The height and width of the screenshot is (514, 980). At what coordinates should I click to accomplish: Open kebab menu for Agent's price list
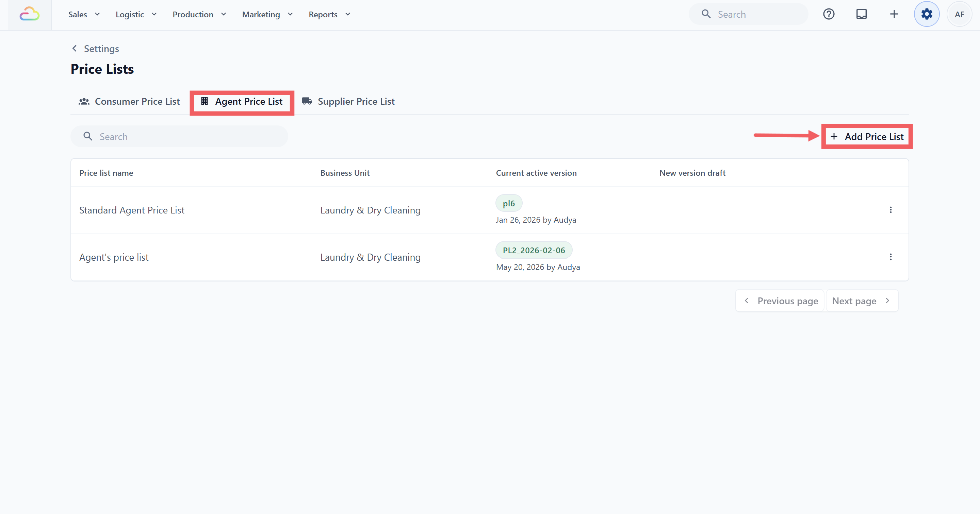[x=891, y=257]
